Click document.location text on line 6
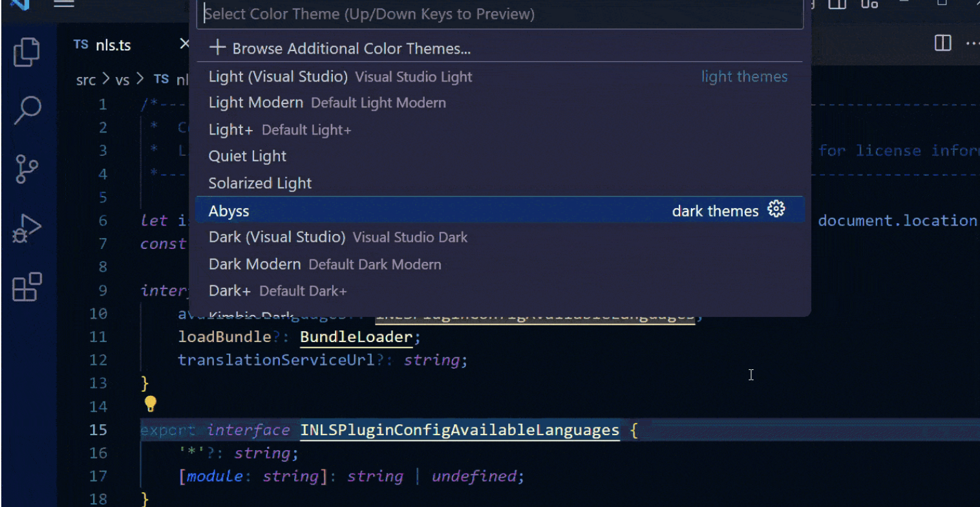 897,221
